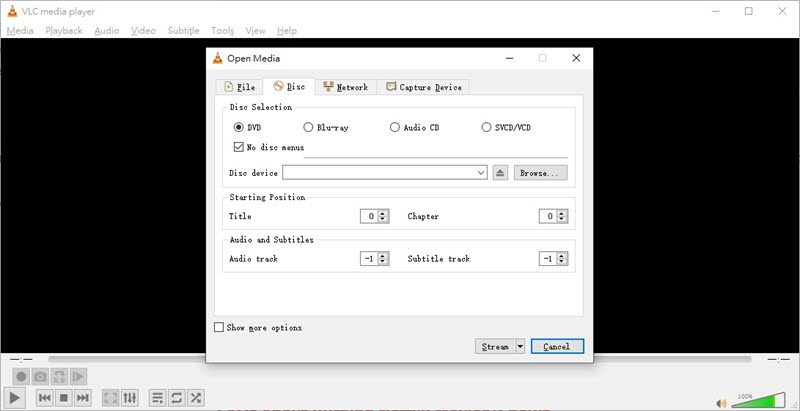
Task: Click the Title number field
Action: pyautogui.click(x=369, y=216)
